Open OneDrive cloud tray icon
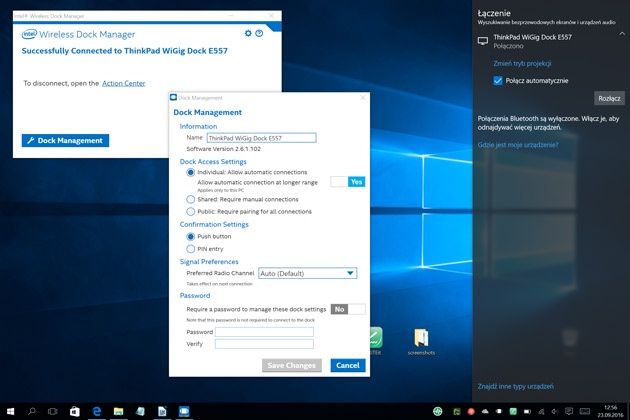 tap(485, 411)
